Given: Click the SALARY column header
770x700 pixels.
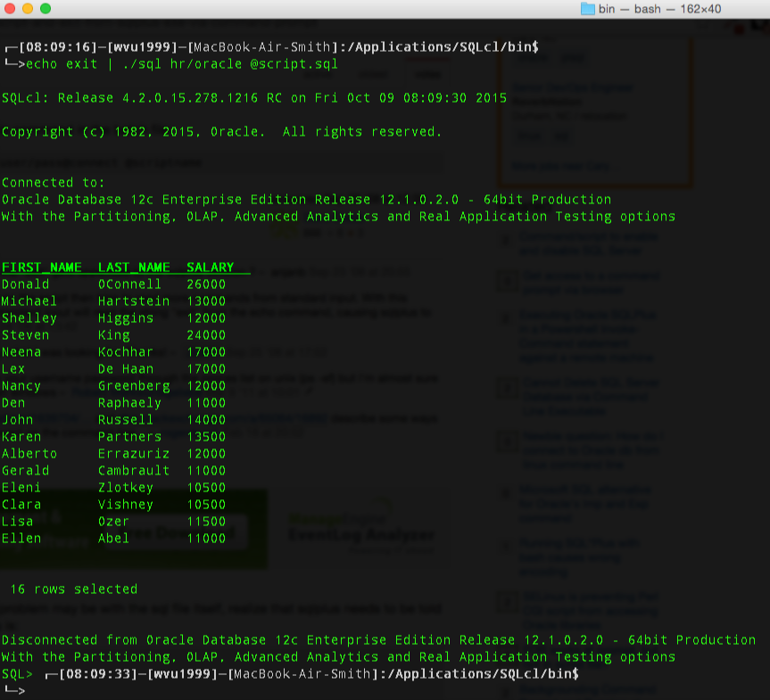Looking at the screenshot, I should click(211, 268).
